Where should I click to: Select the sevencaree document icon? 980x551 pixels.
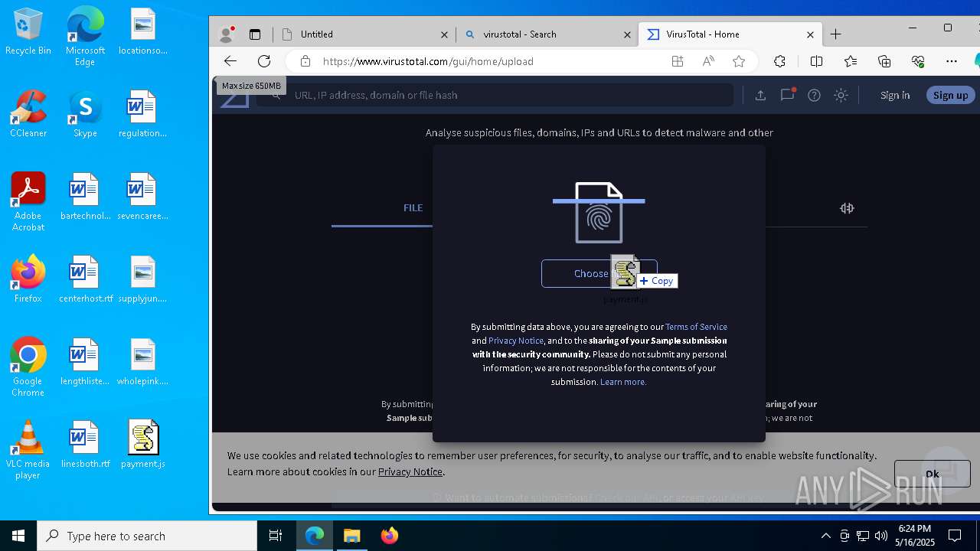coord(143,197)
